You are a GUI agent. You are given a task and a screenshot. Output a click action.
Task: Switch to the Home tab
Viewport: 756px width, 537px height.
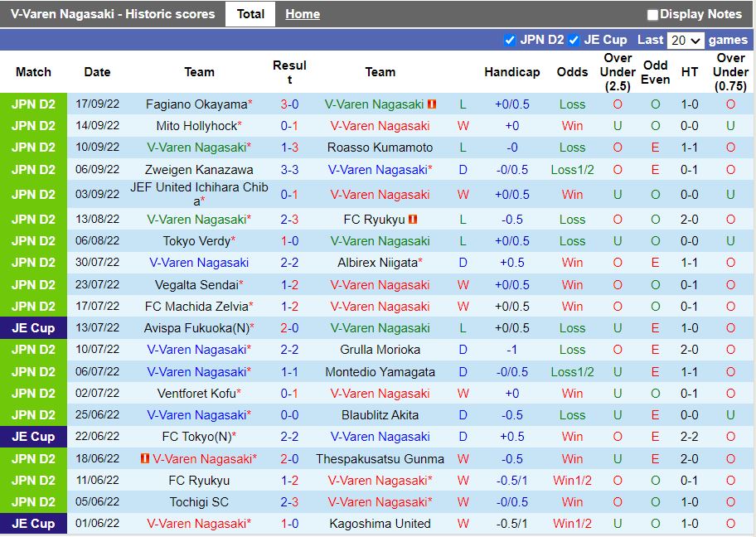[x=302, y=13]
